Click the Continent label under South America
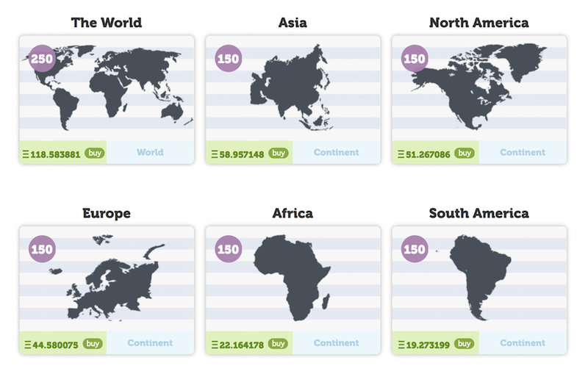The image size is (588, 374). click(523, 342)
